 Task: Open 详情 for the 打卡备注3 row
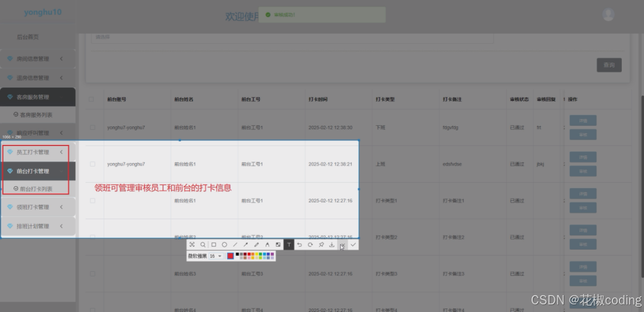click(x=583, y=267)
